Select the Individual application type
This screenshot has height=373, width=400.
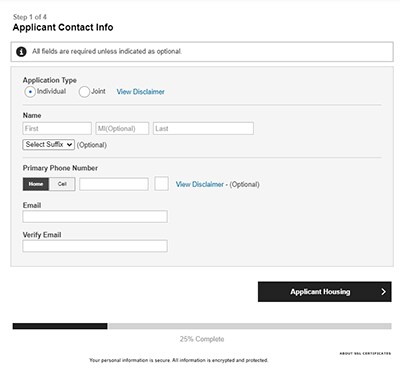(x=30, y=92)
